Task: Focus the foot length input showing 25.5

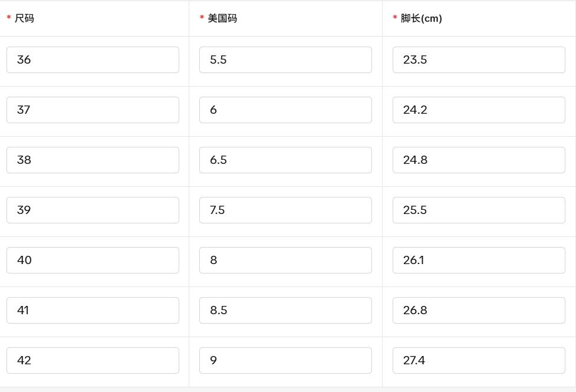Action: click(479, 210)
